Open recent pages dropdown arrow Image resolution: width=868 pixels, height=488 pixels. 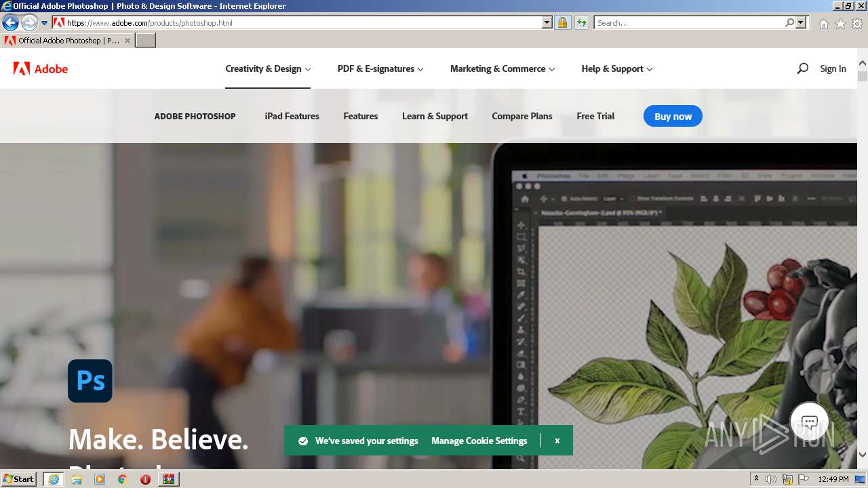[x=44, y=23]
